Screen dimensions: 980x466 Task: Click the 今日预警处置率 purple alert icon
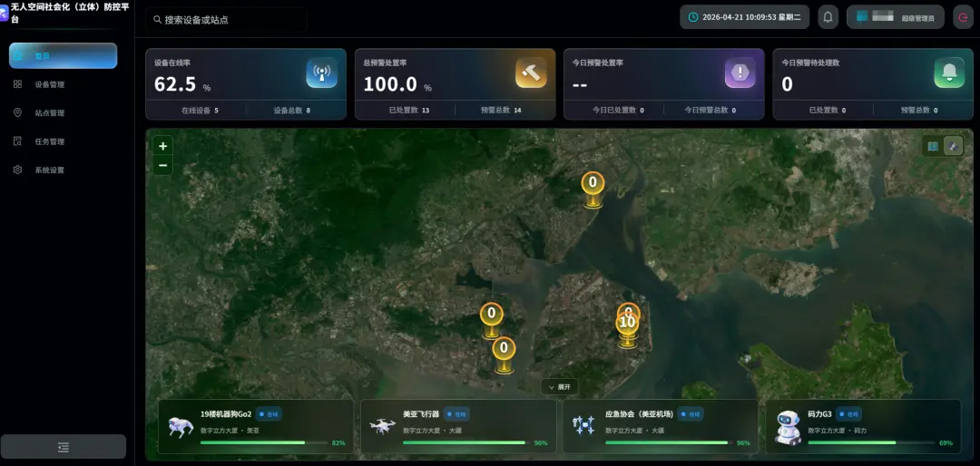point(740,73)
